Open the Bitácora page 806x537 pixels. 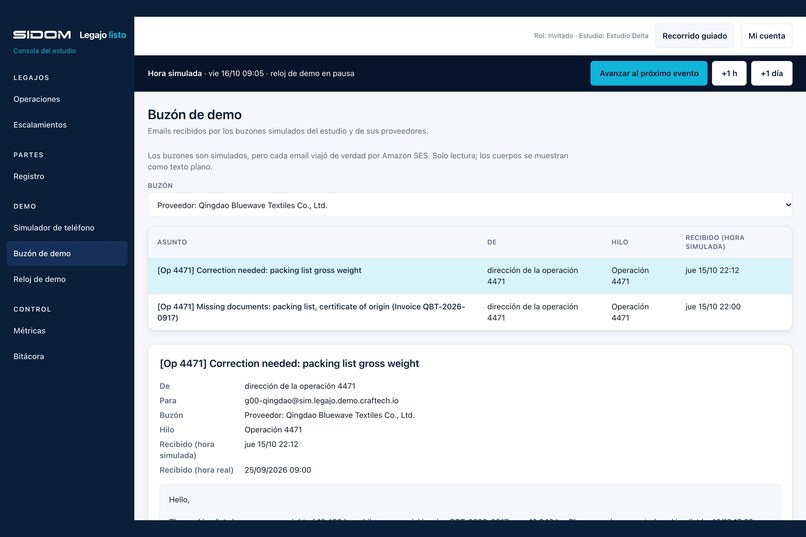(29, 356)
